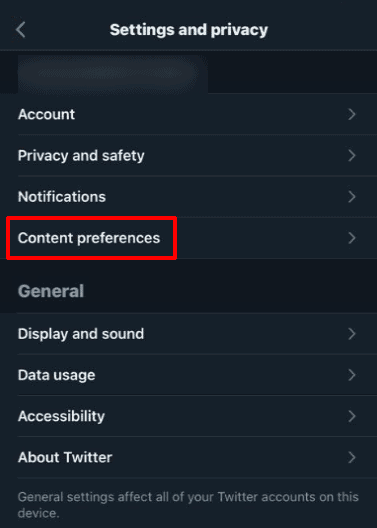The image size is (377, 528).
Task: Open About Twitter
Action: point(188,457)
